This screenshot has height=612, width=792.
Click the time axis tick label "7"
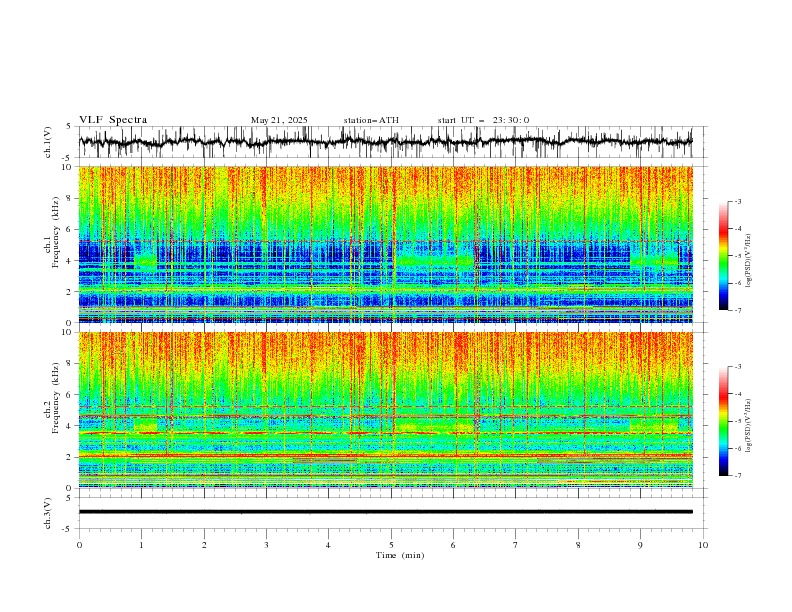coord(516,545)
